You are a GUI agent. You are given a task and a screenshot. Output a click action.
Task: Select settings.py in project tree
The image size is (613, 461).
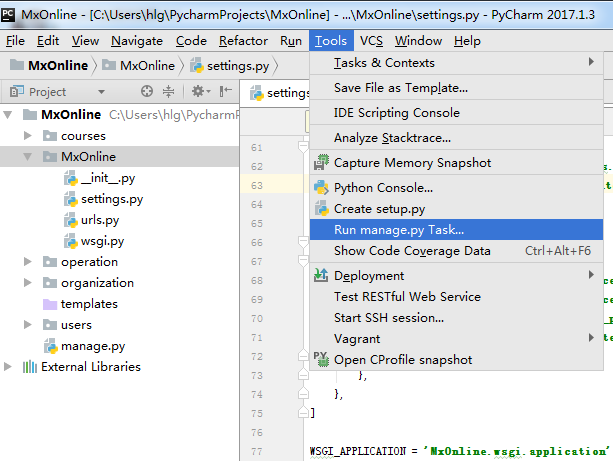[x=111, y=199]
